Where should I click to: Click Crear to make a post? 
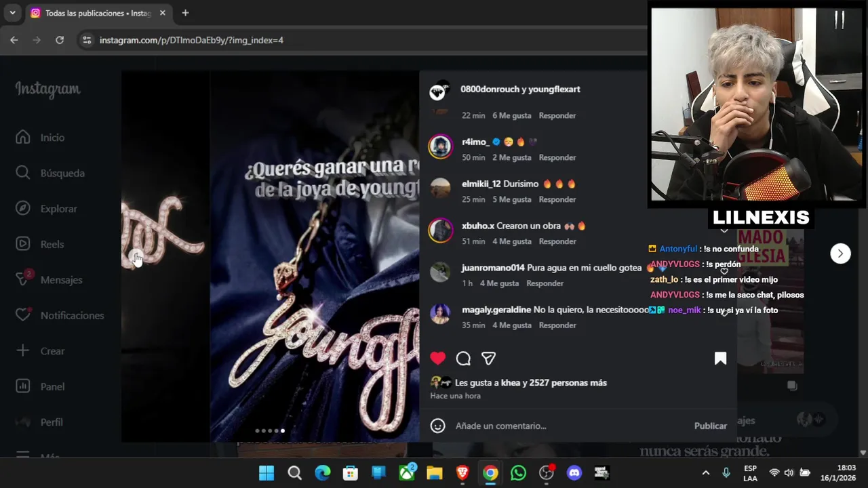click(52, 351)
